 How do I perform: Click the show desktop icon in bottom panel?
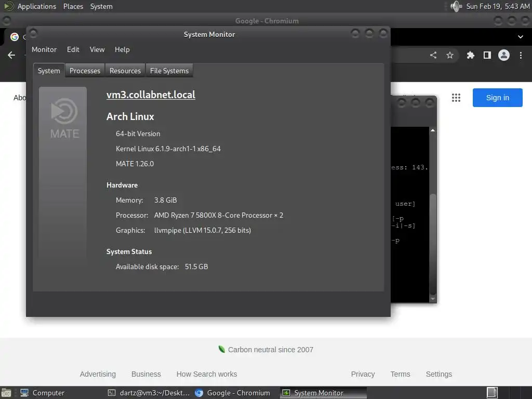6,393
